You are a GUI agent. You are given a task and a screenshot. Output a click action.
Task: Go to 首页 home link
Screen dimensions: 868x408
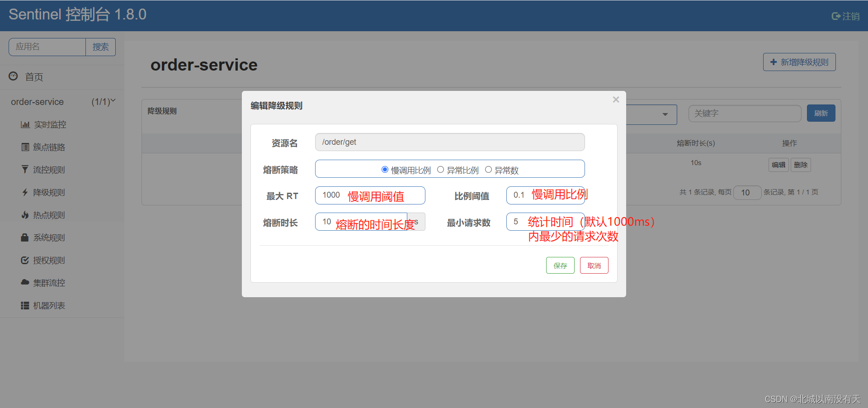(x=34, y=77)
